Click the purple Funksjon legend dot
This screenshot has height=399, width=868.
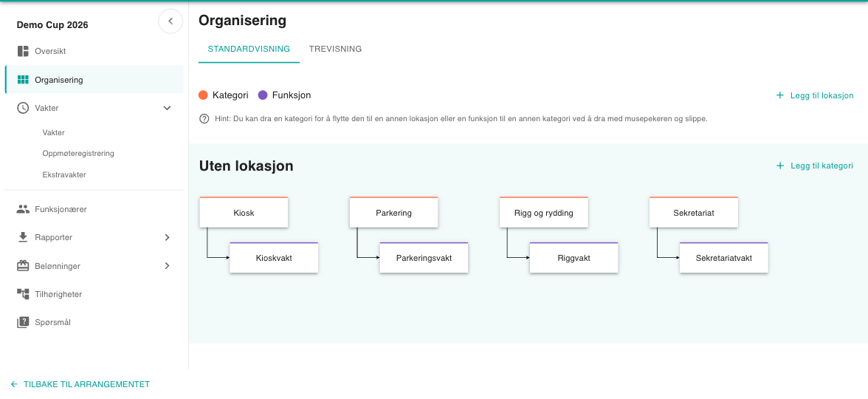tap(263, 95)
